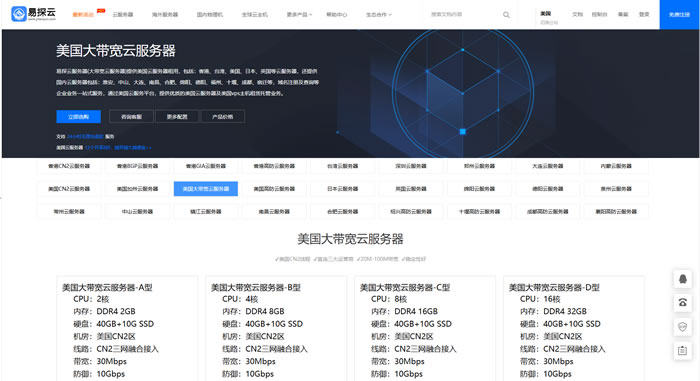Screen dimensions: 700x381
Task: Expand the 更多产品 dropdown menu
Action: [x=299, y=15]
